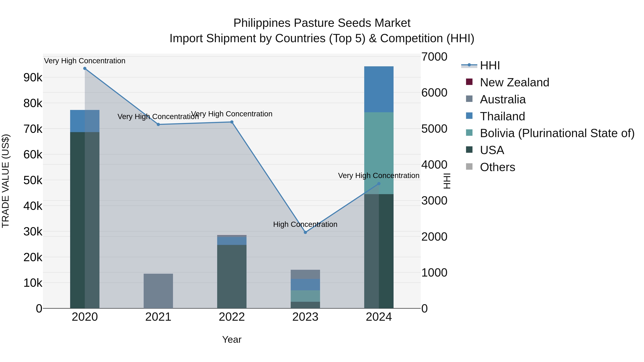Screen dimensions: 644x362
Task: Toggle Others legend entry
Action: pyautogui.click(x=491, y=167)
